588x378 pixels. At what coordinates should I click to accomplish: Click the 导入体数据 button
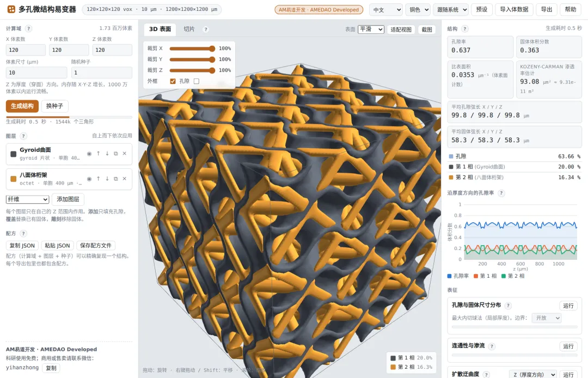tap(514, 10)
